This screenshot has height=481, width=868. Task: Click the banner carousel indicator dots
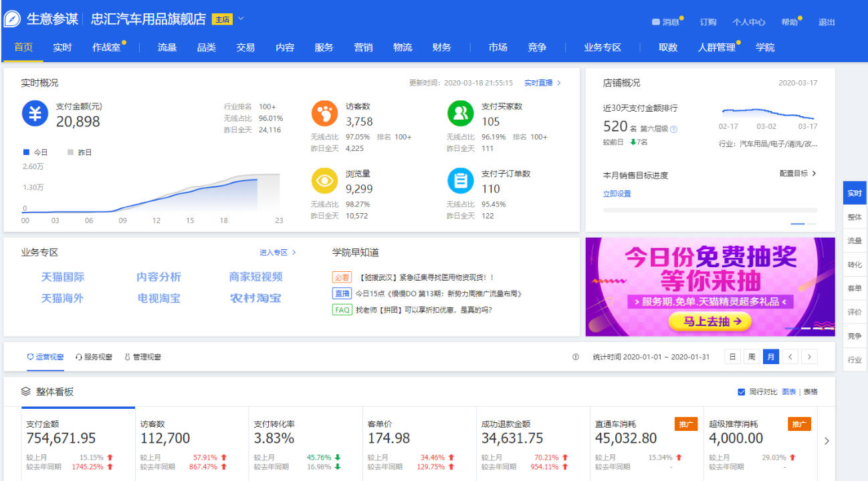[809, 328]
